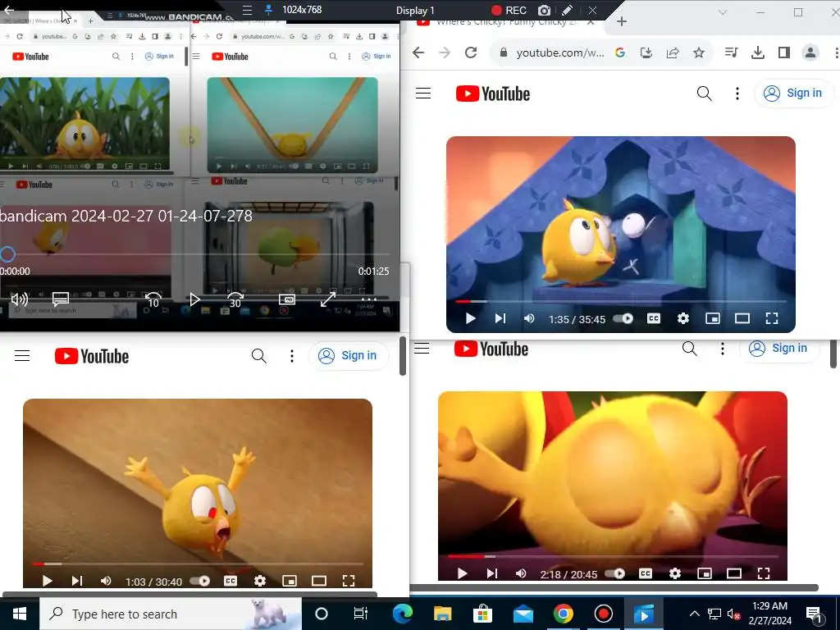The height and width of the screenshot is (630, 840).
Task: Toggle autoplay on the 2:18 / 20:45 video
Action: tap(615, 573)
